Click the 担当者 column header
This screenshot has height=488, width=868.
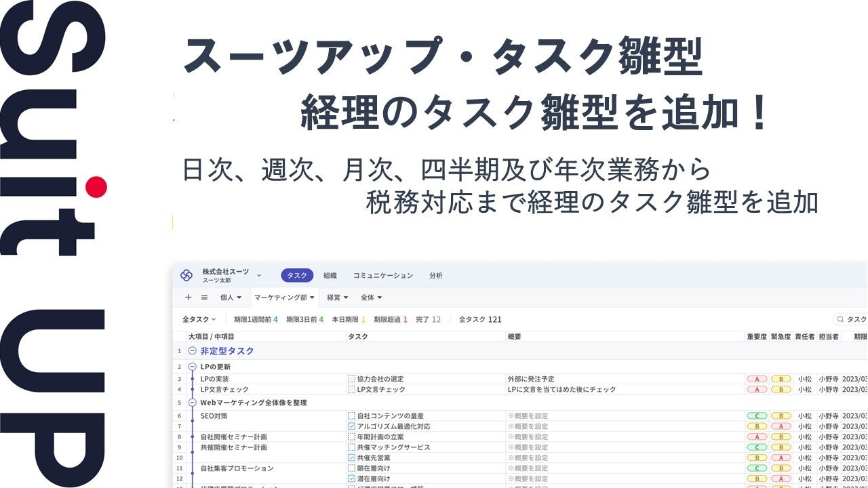pos(829,337)
